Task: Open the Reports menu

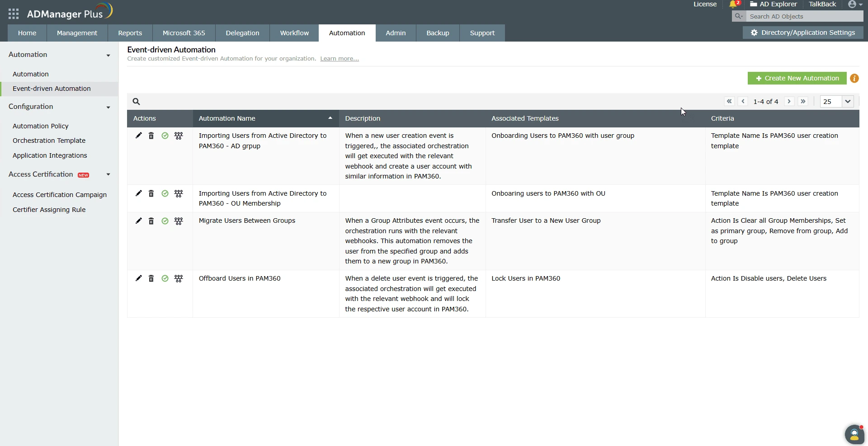Action: [130, 33]
